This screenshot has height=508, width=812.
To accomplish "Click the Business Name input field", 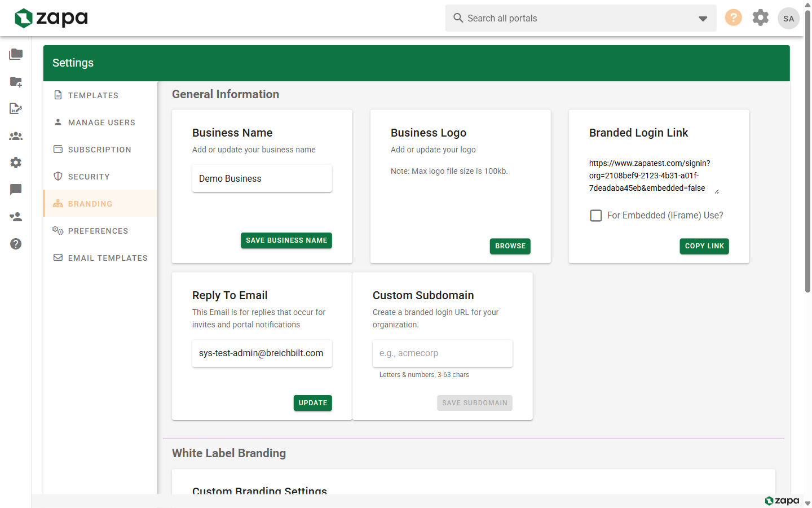I will click(x=262, y=178).
